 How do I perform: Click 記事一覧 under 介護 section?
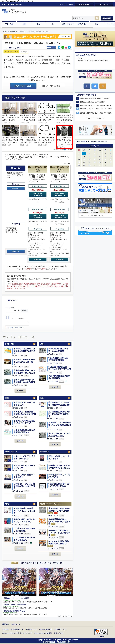click(x=55, y=387)
